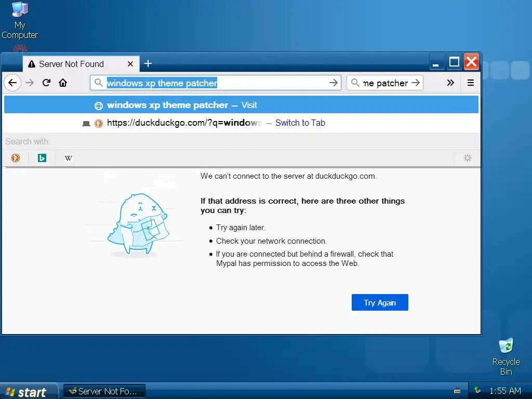The width and height of the screenshot is (532, 399).
Task: Open the My Computer desktop icon
Action: 20,20
